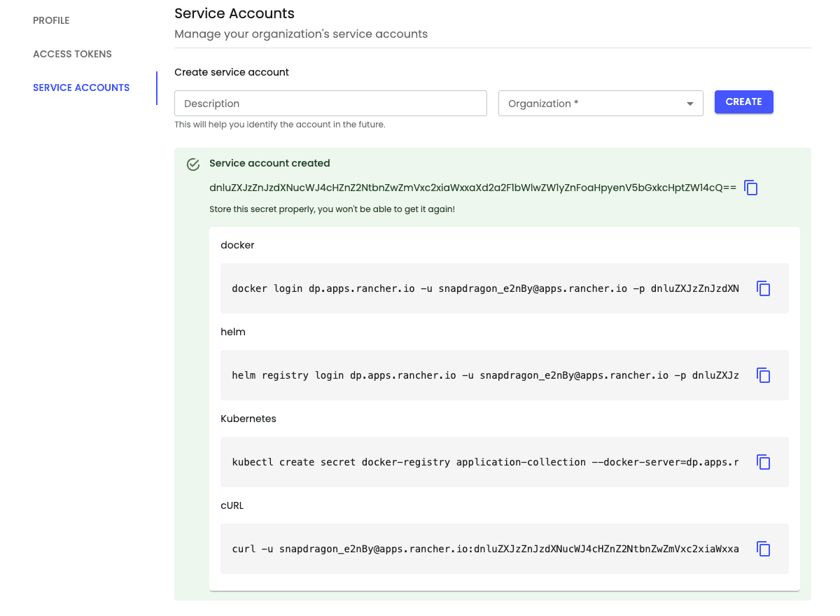The width and height of the screenshot is (840, 616).
Task: Copy the service account secret token
Action: (750, 188)
